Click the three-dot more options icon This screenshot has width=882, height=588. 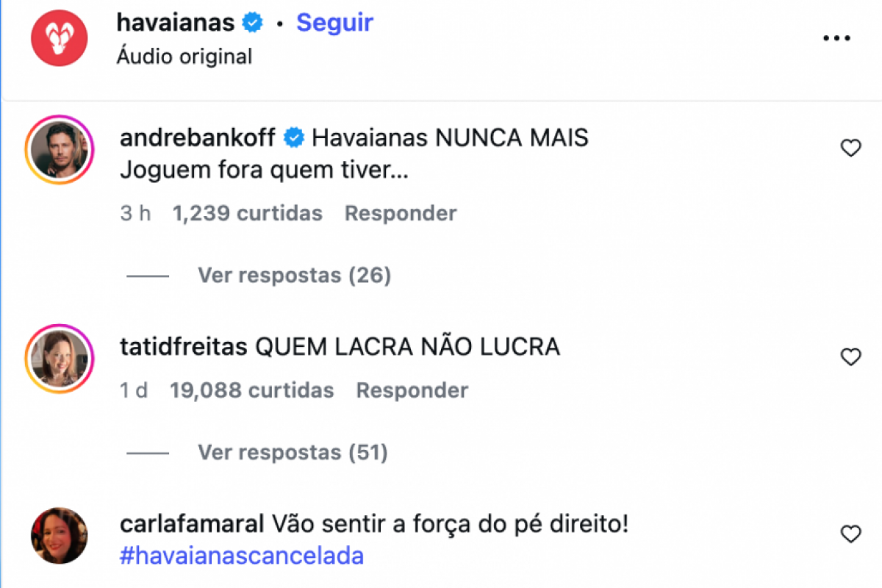point(836,38)
